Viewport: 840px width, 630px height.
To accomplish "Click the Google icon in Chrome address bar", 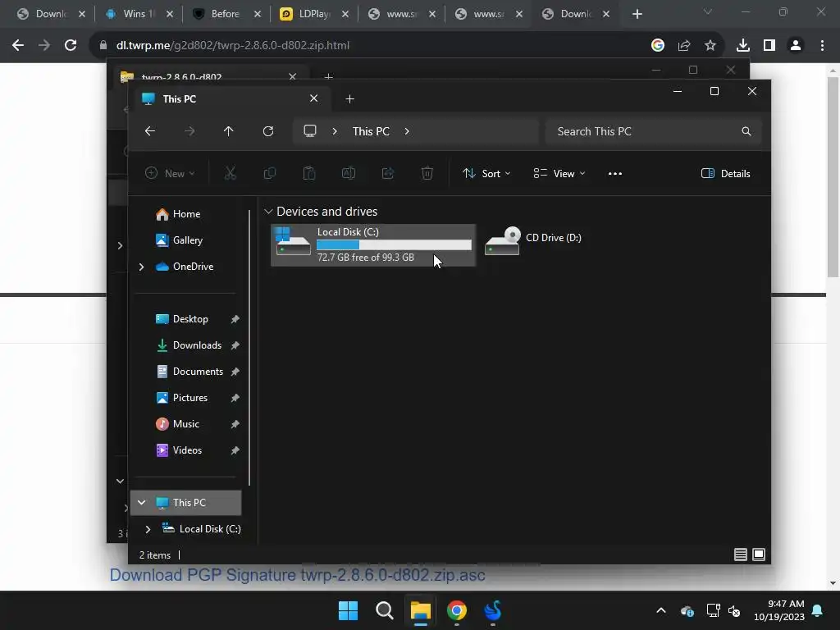I will tap(658, 46).
